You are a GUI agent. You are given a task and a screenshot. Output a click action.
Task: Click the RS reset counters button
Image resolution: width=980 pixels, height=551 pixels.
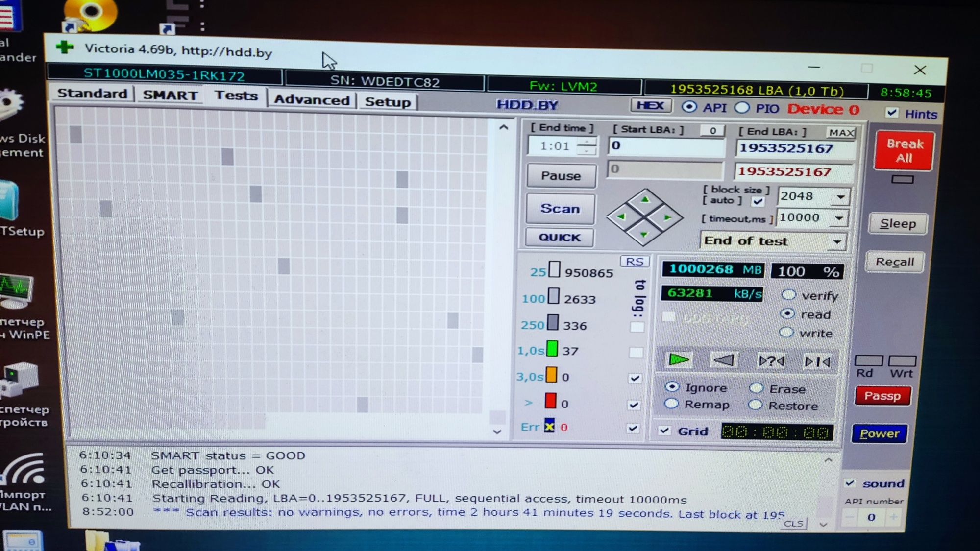(635, 262)
